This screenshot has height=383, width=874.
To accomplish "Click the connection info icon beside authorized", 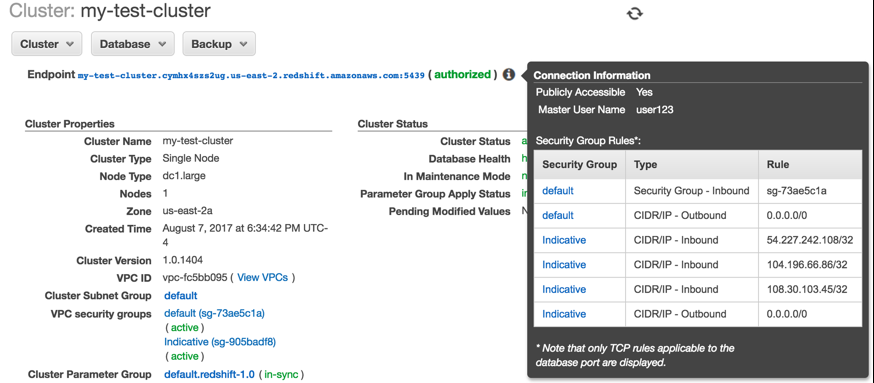I will 508,74.
